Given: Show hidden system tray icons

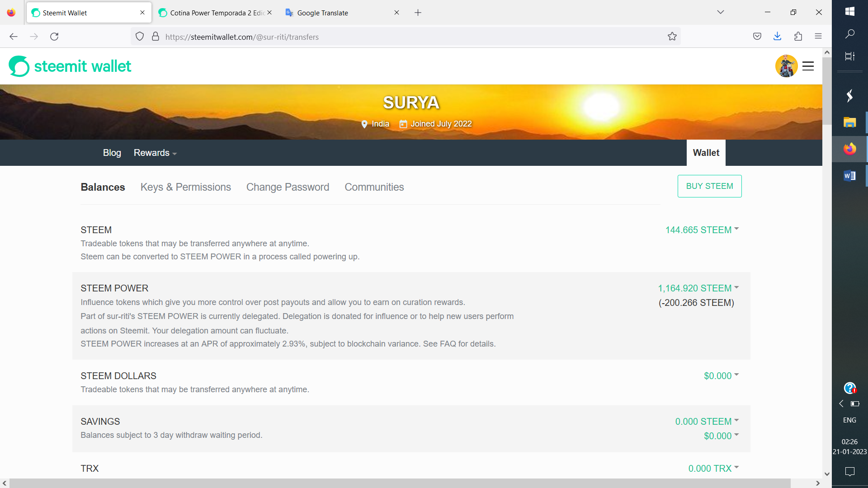Looking at the screenshot, I should (841, 404).
